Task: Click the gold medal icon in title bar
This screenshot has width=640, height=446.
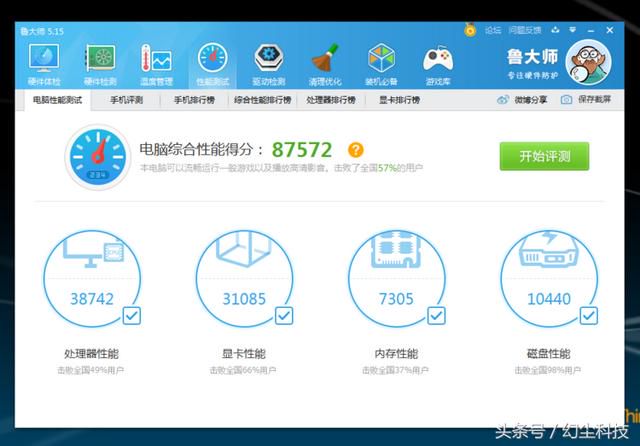Action: [470, 30]
